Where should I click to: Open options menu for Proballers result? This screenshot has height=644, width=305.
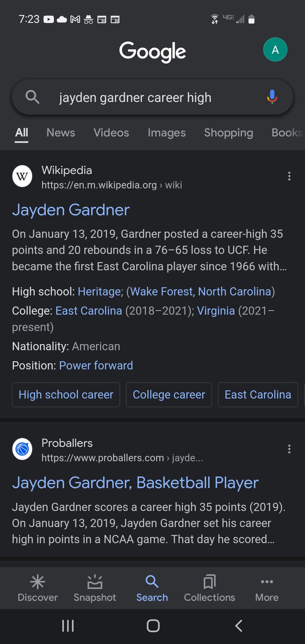point(289,449)
